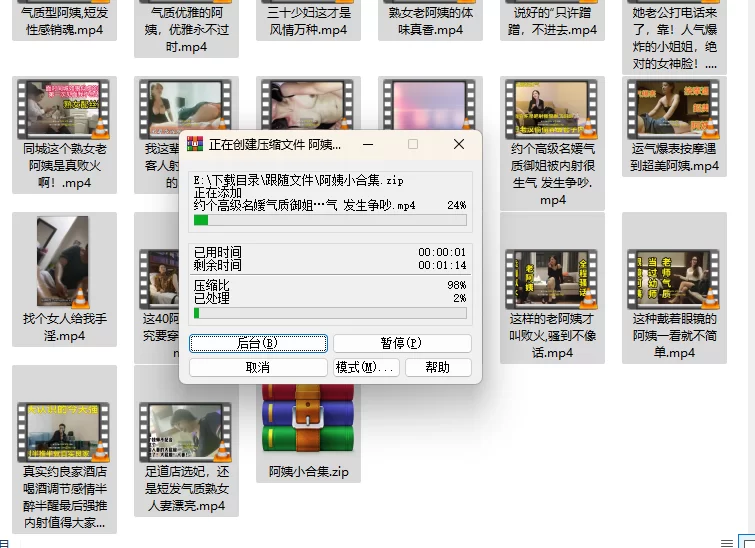Image resolution: width=755 pixels, height=548 pixels.
Task: Select 运气爆表按摩遇到超美阿姨.mp4 video icon
Action: [674, 110]
